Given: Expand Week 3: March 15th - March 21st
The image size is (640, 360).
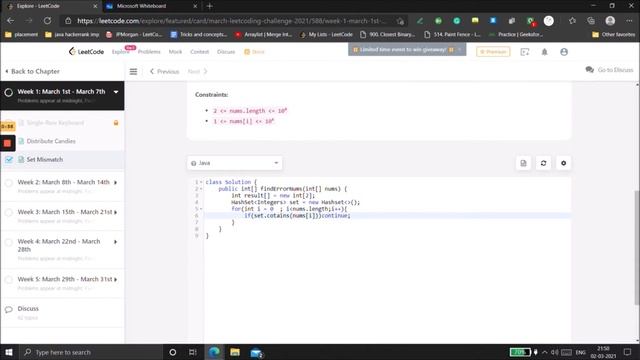Looking at the screenshot, I should point(116,212).
